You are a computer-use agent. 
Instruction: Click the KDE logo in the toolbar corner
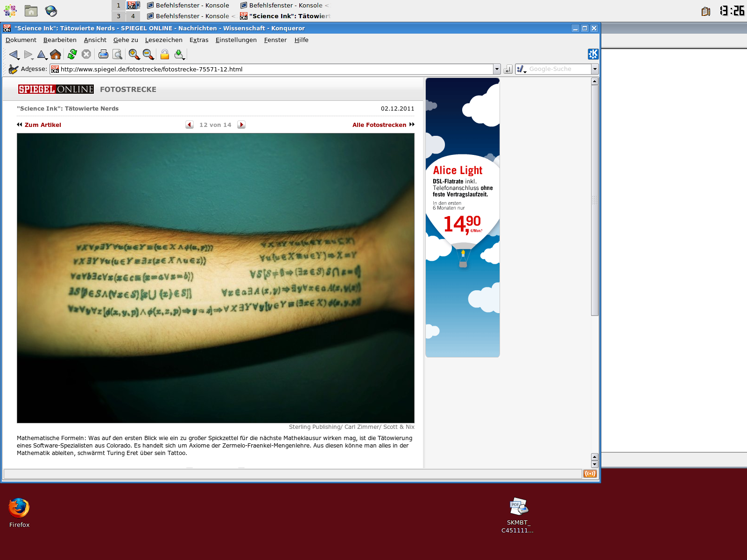tap(593, 54)
